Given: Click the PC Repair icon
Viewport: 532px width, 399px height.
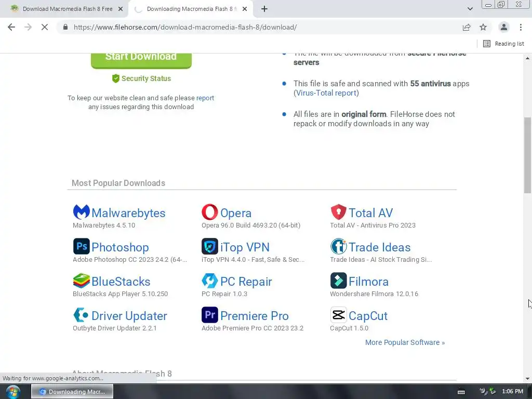Looking at the screenshot, I should (x=210, y=281).
